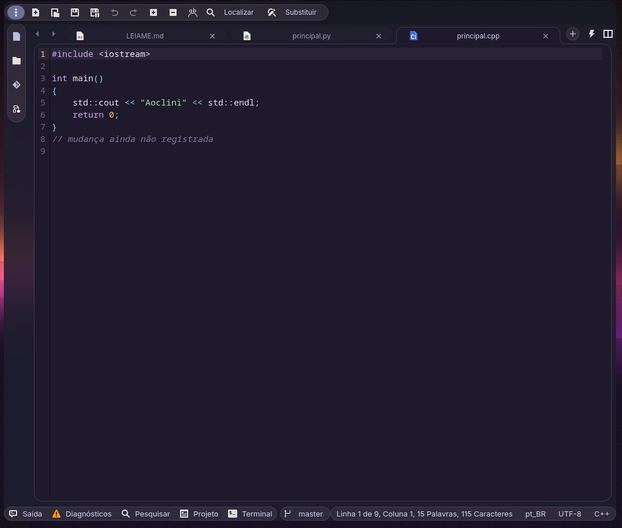This screenshot has height=528, width=622.
Task: Click the "Aoclini" string literal
Action: click(x=163, y=102)
